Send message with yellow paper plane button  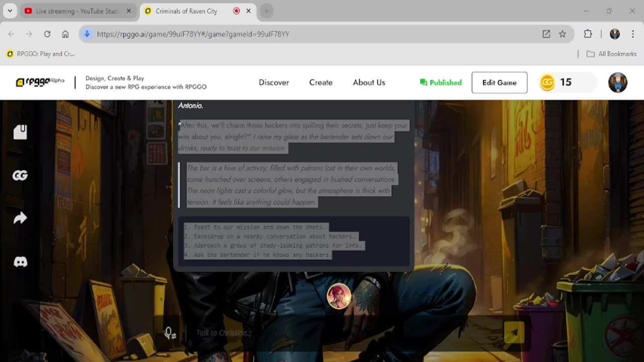pyautogui.click(x=514, y=332)
